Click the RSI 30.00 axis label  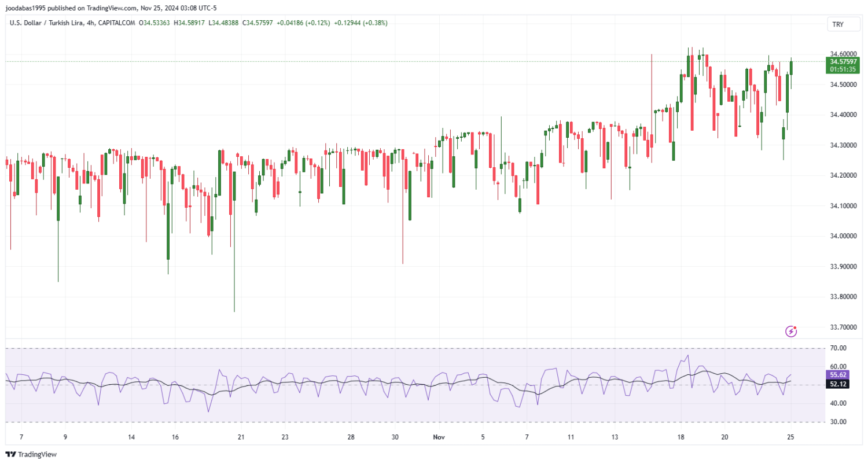click(838, 422)
